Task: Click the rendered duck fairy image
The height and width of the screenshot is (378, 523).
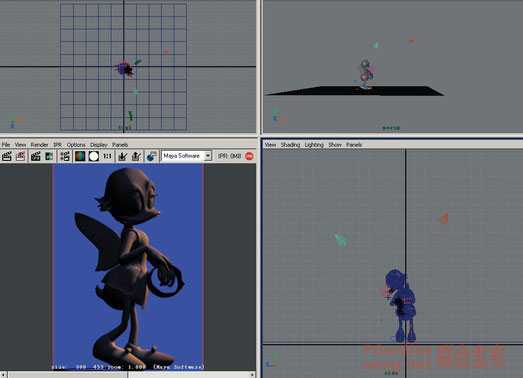Action: click(128, 267)
